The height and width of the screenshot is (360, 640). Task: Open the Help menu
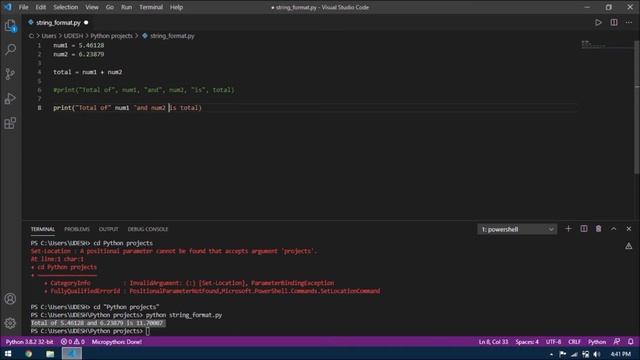tap(176, 7)
